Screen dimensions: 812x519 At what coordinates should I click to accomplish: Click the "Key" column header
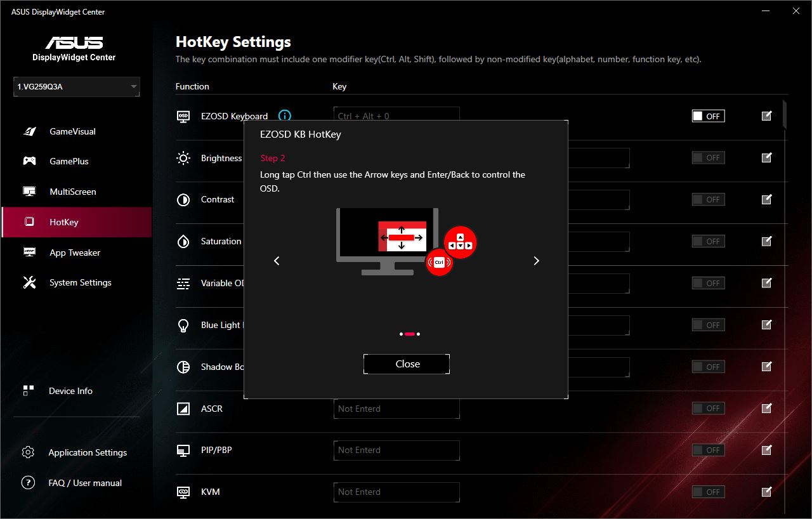[x=339, y=86]
